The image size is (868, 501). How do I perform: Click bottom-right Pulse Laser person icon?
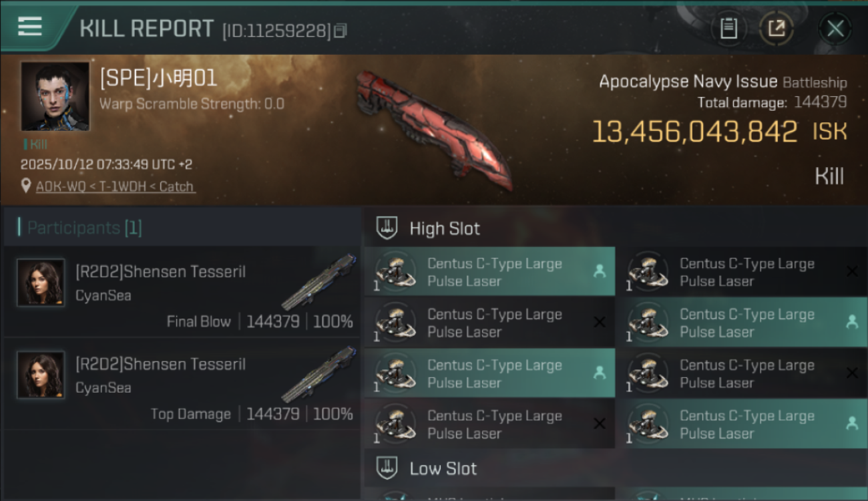pos(851,424)
